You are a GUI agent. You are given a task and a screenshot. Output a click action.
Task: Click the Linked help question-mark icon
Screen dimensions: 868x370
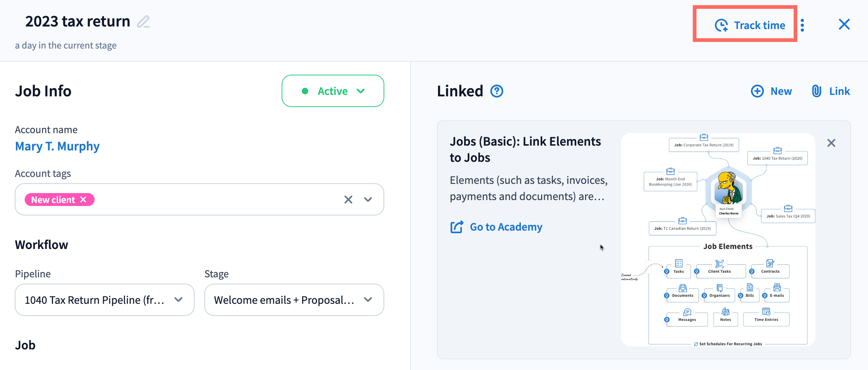click(497, 91)
